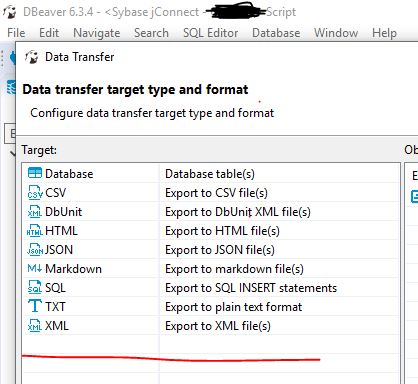Image resolution: width=418 pixels, height=384 pixels.
Task: Click the HTML file icon
Action: (35, 230)
